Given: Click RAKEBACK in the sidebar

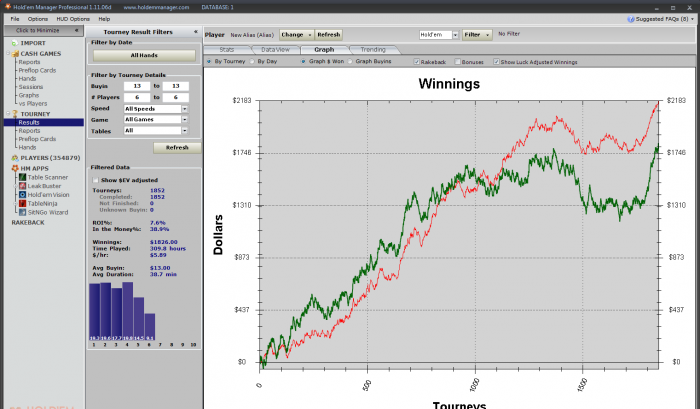Looking at the screenshot, I should coord(28,223).
